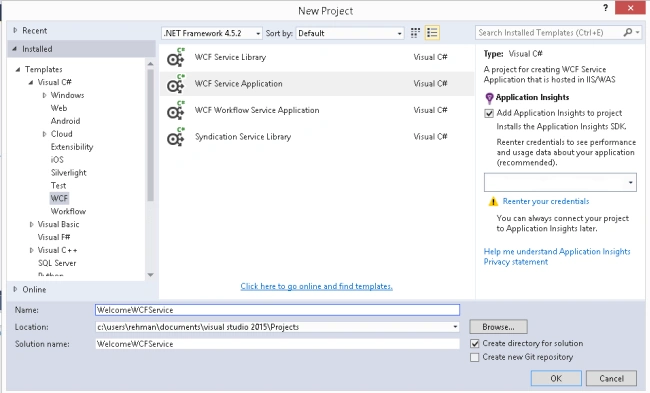Click the help question mark button
650x393 pixels.
click(606, 8)
